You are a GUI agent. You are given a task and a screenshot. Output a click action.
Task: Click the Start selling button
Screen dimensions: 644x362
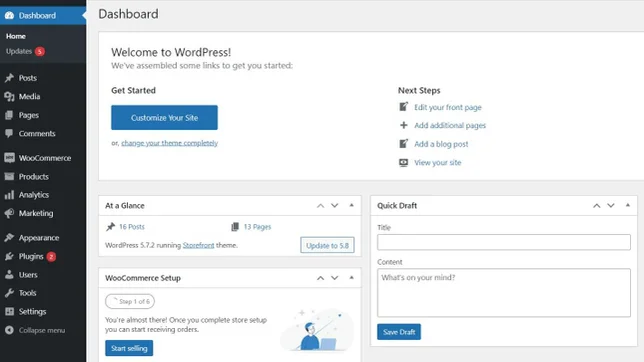pos(129,348)
